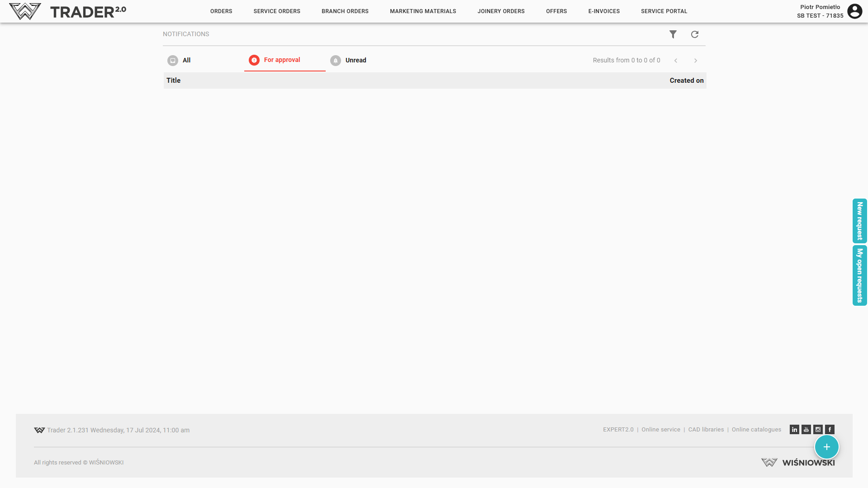The height and width of the screenshot is (488, 868).
Task: Select the For approval tab
Action: (275, 60)
